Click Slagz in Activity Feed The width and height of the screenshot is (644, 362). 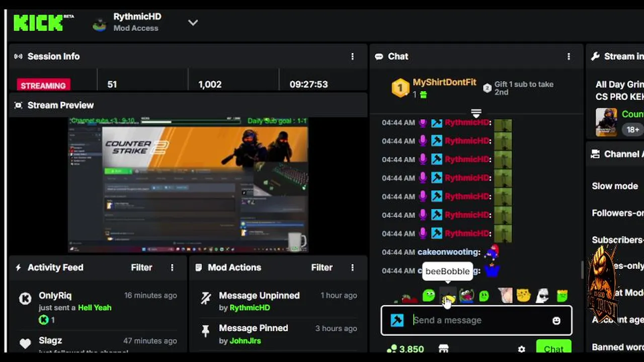(50, 341)
